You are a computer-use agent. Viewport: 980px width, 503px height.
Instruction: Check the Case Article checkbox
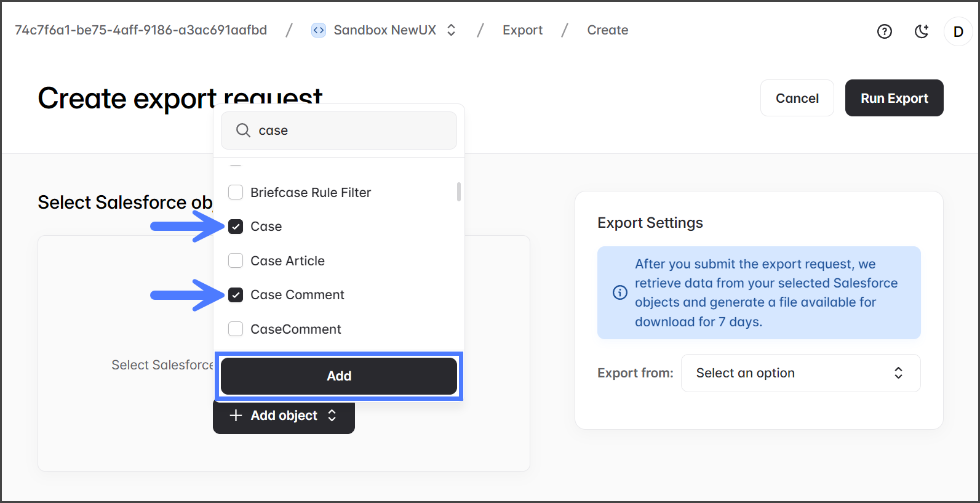point(236,260)
